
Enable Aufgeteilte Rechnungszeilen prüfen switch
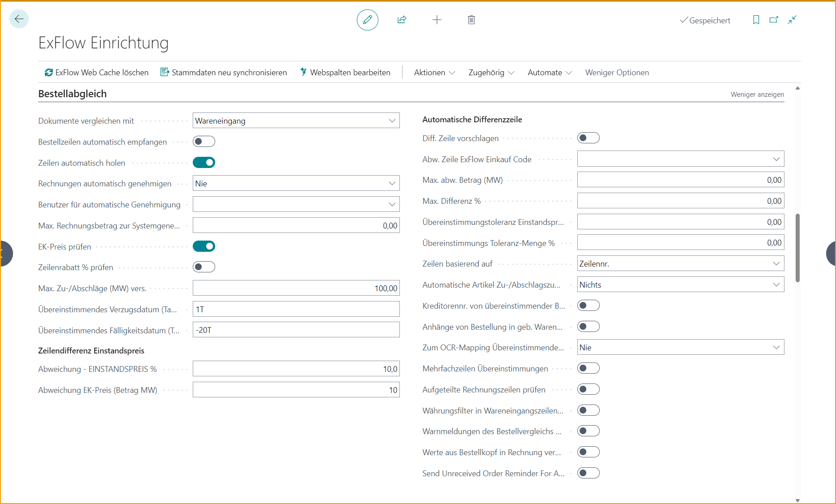click(x=589, y=389)
